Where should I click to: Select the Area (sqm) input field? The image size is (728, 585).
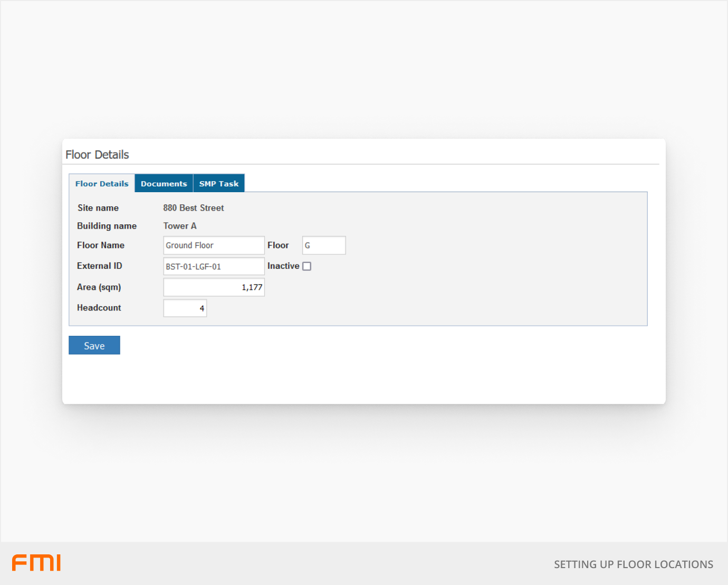(x=214, y=287)
